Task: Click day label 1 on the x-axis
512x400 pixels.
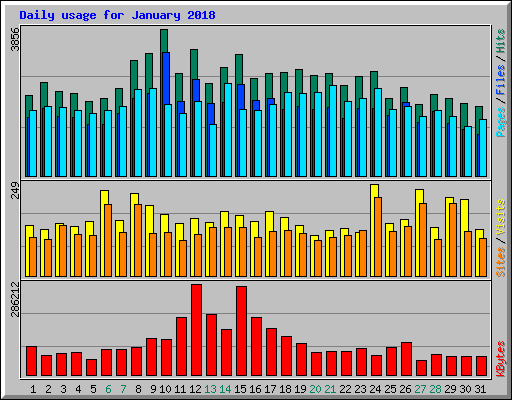Action: point(33,389)
